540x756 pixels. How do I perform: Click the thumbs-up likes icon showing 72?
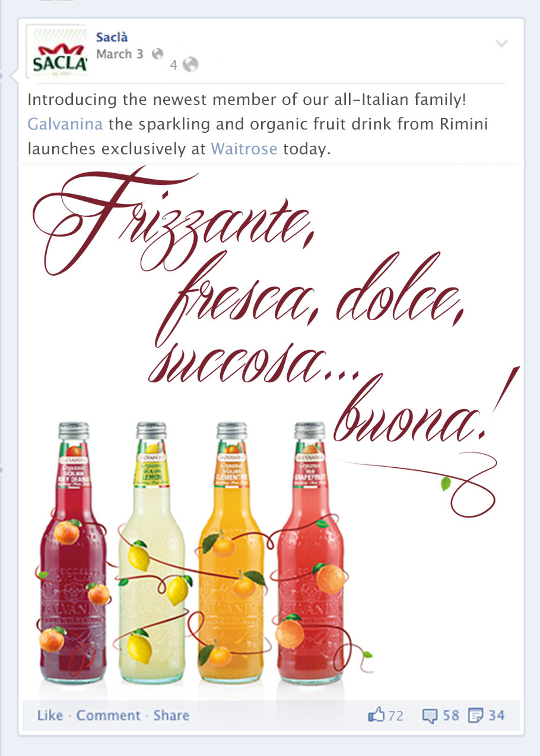[x=376, y=715]
